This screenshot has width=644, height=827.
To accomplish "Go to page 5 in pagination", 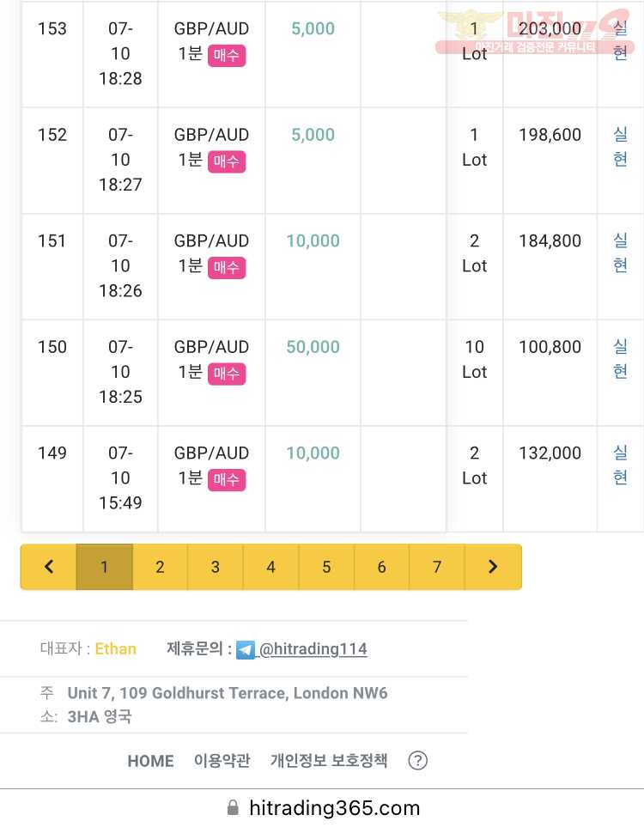I will [x=326, y=567].
